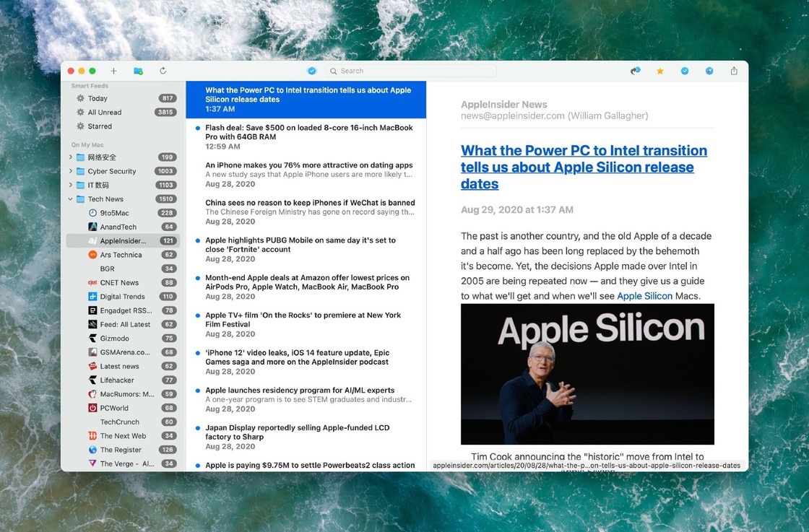This screenshot has width=809, height=532.
Task: Expand the Cyber Security folder
Action: click(x=71, y=171)
